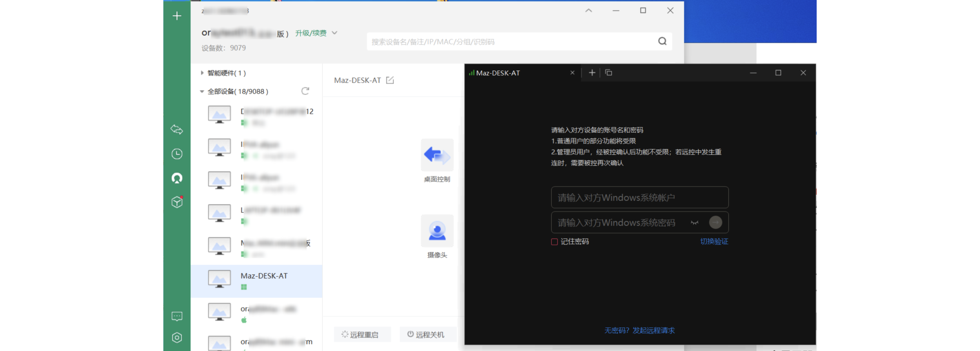Click the 升级/续费 link
Viewport: 980px width, 351px height.
pos(311,33)
